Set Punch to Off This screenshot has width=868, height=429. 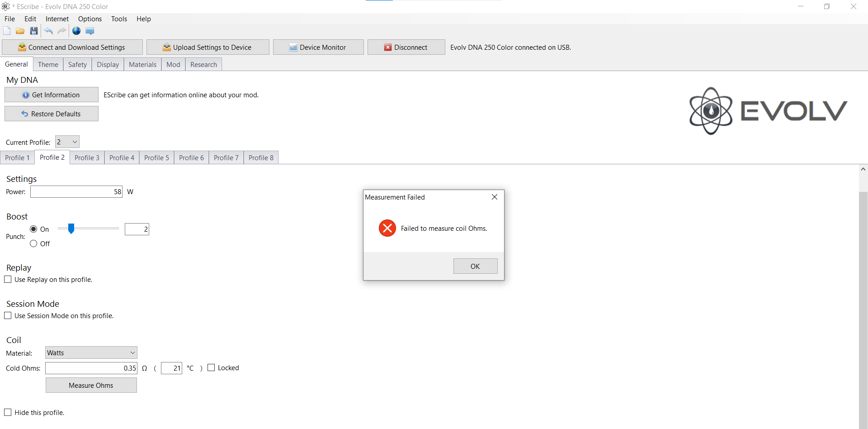point(33,243)
